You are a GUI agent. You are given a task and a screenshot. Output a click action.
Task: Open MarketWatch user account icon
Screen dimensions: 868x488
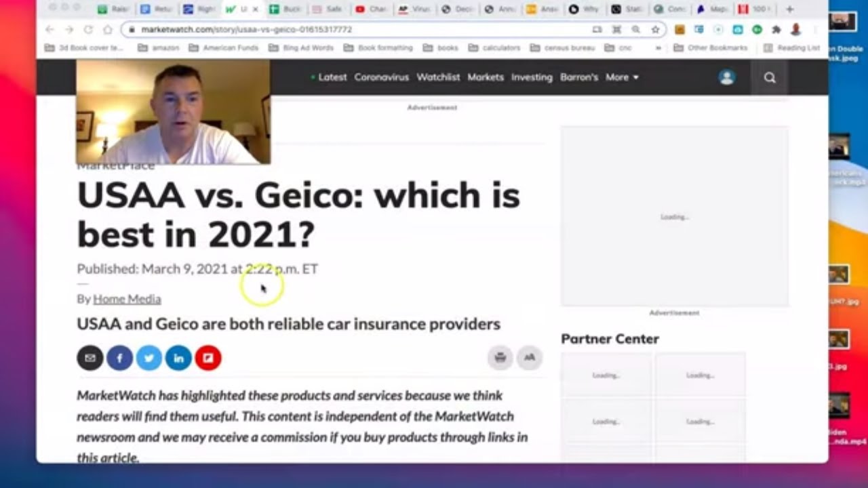pos(727,77)
